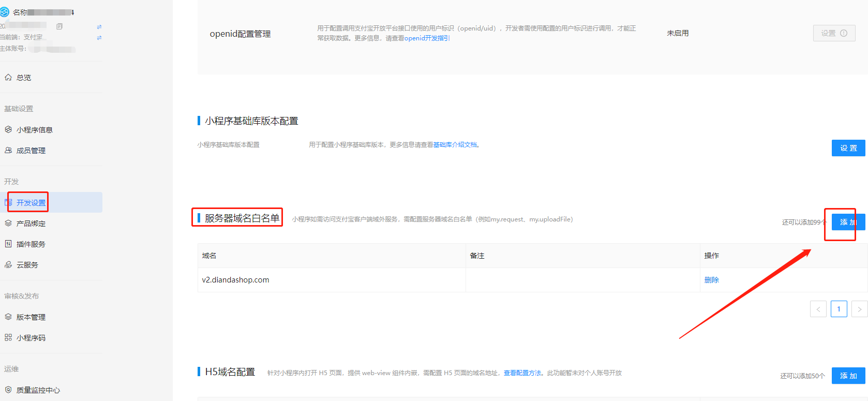
Task: Open the 基础库介绍文档 link
Action: click(455, 145)
